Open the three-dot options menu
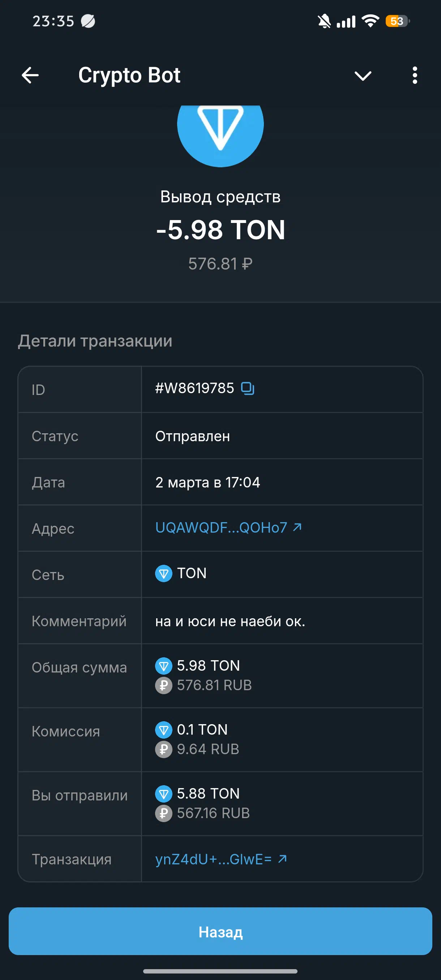This screenshot has height=980, width=441. 415,75
